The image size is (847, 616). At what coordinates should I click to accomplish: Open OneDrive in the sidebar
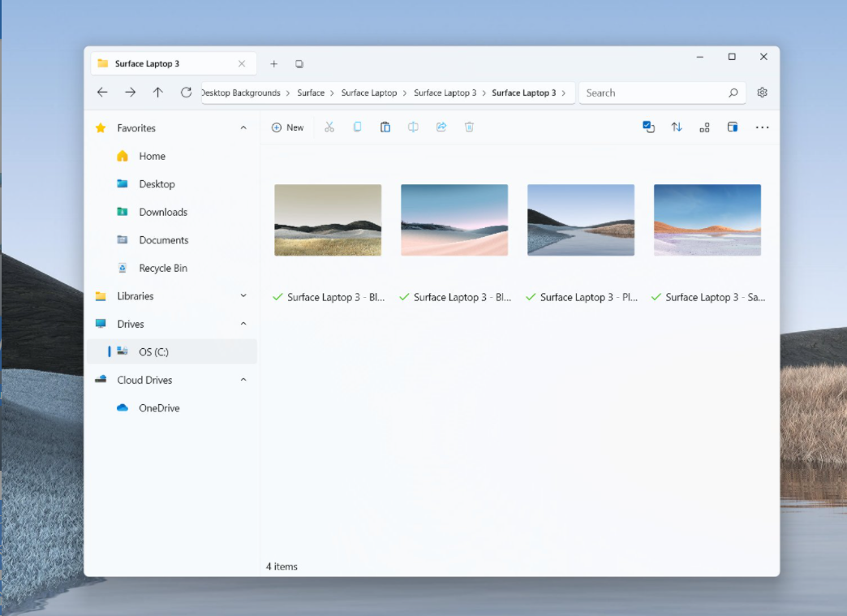point(172,408)
